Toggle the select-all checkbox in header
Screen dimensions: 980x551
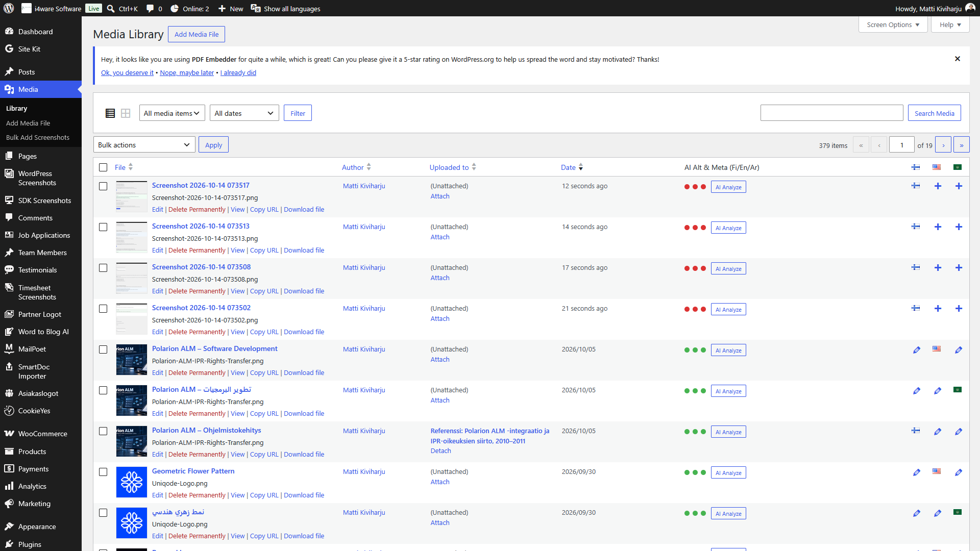(x=103, y=167)
